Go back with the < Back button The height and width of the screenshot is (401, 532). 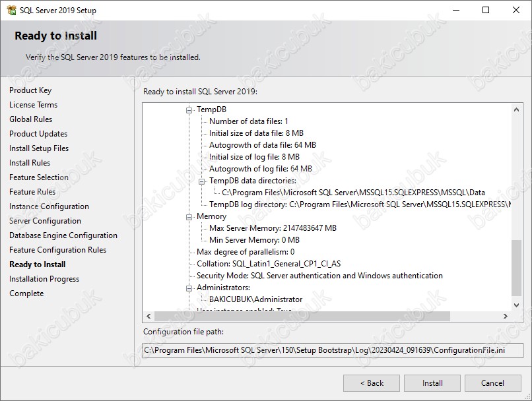(x=372, y=383)
